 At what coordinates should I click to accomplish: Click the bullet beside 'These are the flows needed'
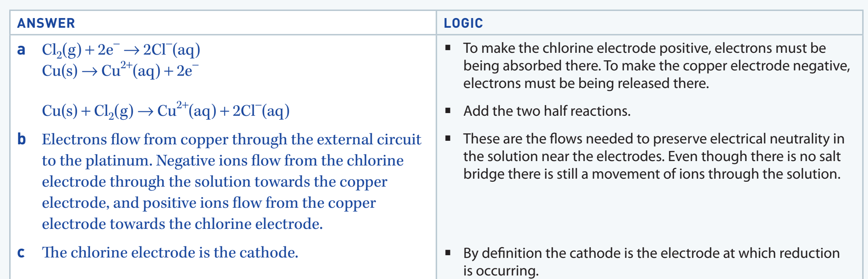click(448, 138)
